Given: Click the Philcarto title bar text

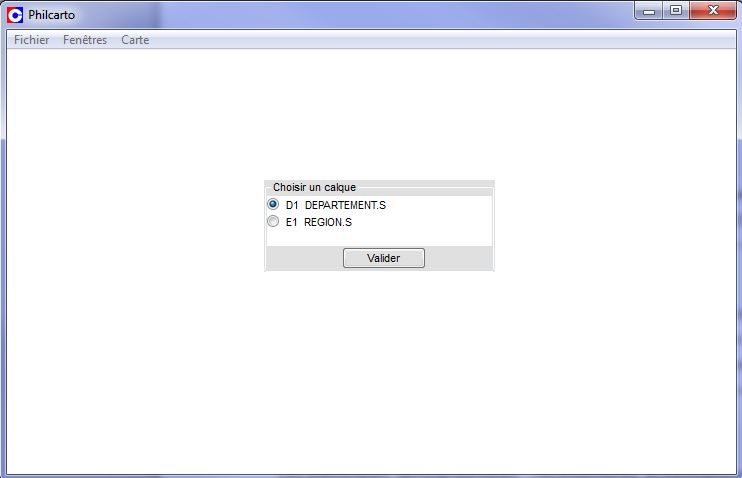Looking at the screenshot, I should (x=52, y=15).
